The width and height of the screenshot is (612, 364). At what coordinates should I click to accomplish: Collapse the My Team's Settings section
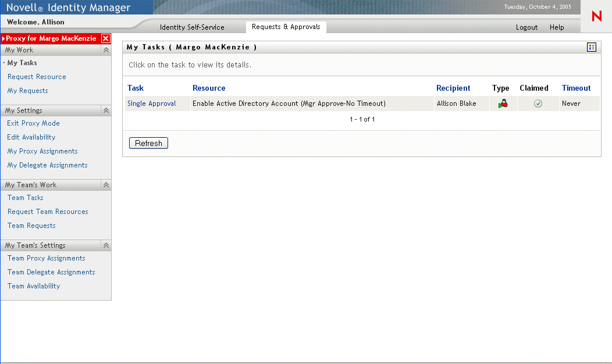[x=106, y=245]
